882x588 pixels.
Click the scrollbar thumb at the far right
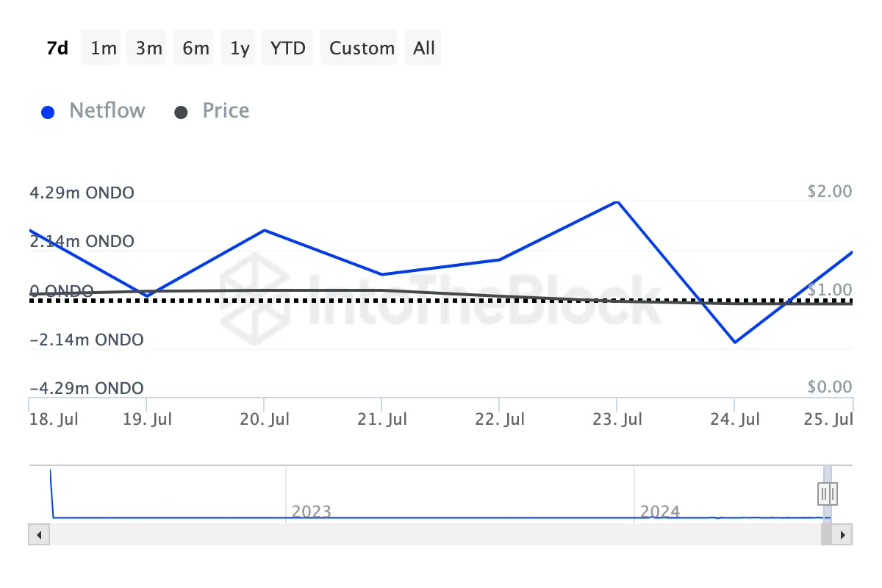pos(827,534)
